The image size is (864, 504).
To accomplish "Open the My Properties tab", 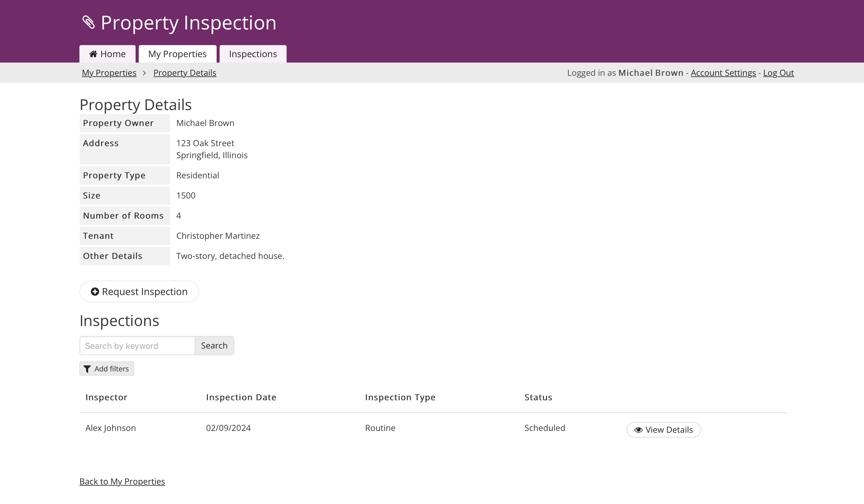I will (x=177, y=54).
